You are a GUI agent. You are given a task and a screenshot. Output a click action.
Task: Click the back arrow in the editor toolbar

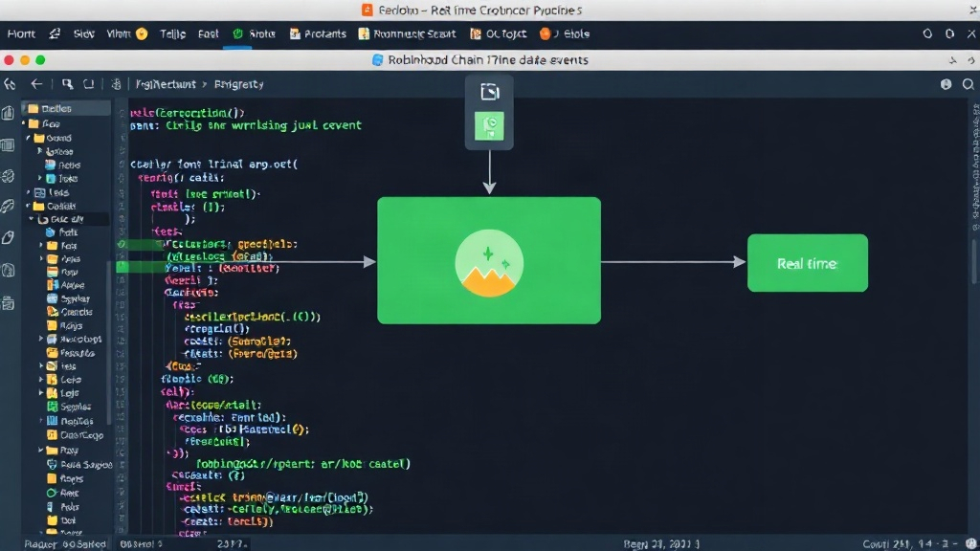tap(37, 84)
